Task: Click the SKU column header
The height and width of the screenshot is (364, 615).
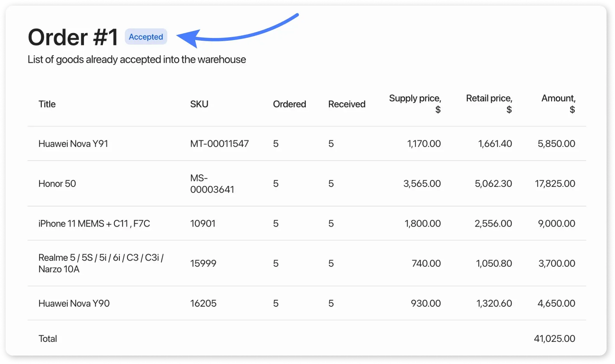Action: click(x=199, y=104)
